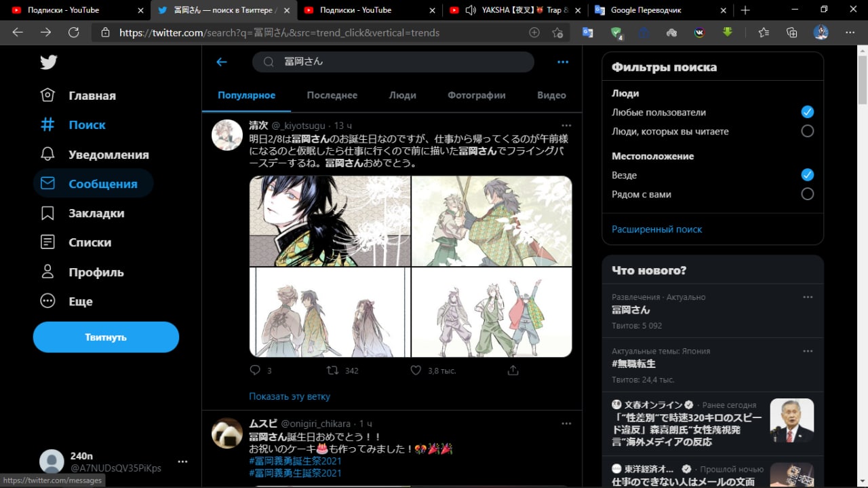Click browser Forward button
This screenshot has height=488, width=868.
pos(45,33)
